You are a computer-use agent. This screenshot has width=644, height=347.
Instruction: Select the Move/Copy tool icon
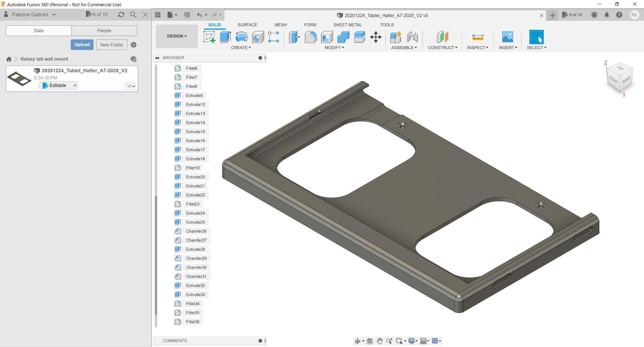pyautogui.click(x=376, y=37)
